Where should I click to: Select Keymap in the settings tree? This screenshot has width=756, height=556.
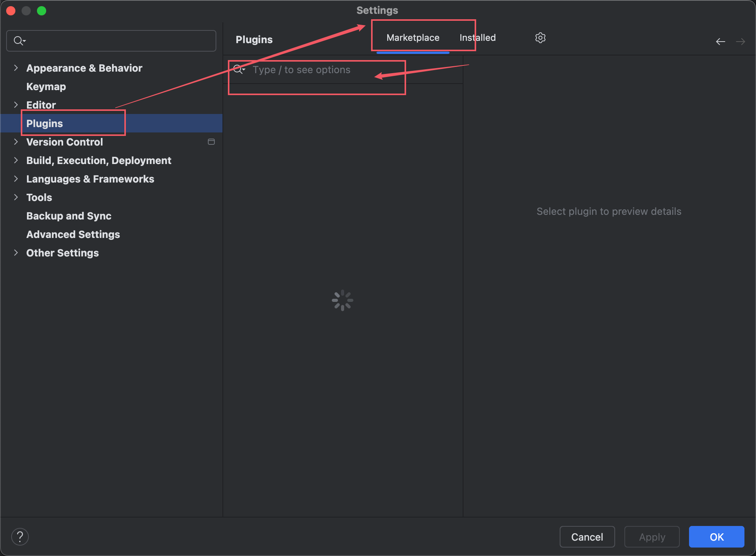(x=46, y=87)
